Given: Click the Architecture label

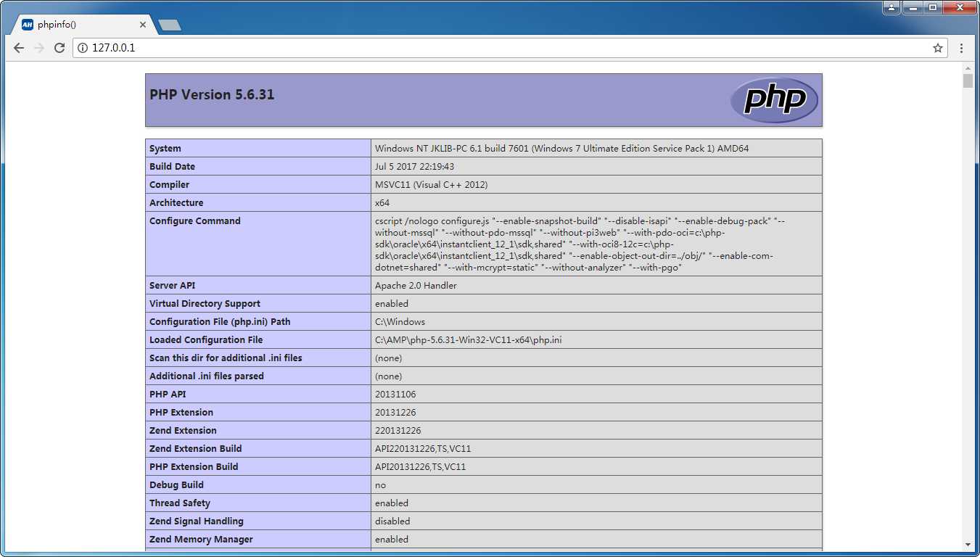Looking at the screenshot, I should (176, 203).
